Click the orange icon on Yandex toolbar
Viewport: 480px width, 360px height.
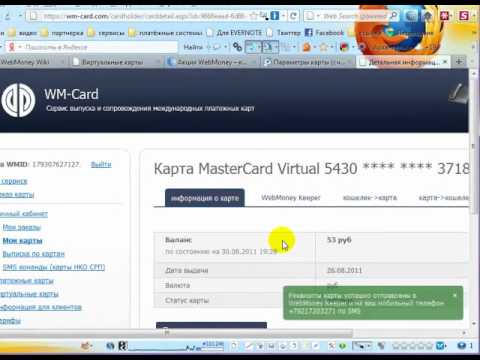point(306,47)
